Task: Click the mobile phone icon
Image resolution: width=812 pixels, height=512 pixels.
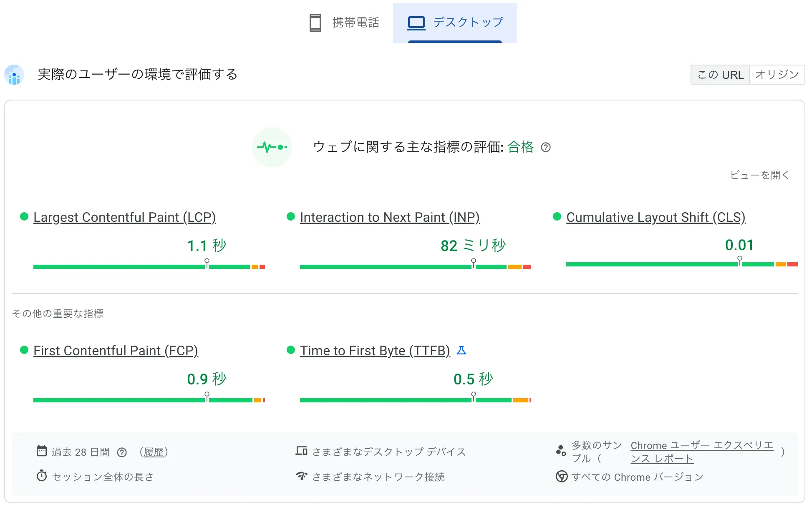Action: 315,23
